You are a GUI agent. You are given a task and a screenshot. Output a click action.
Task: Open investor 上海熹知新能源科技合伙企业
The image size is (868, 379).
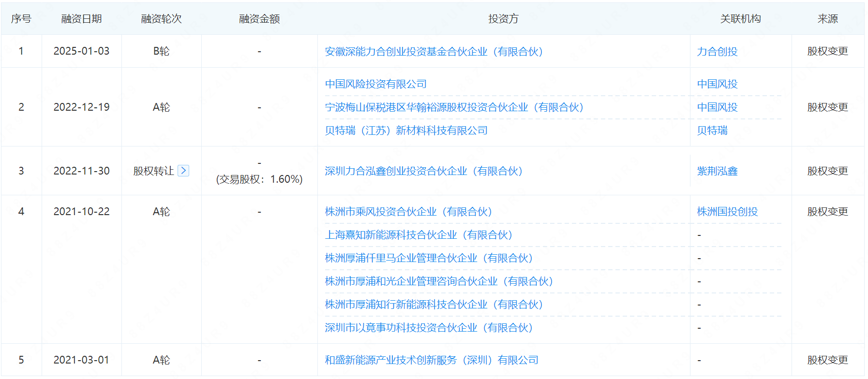pyautogui.click(x=419, y=235)
